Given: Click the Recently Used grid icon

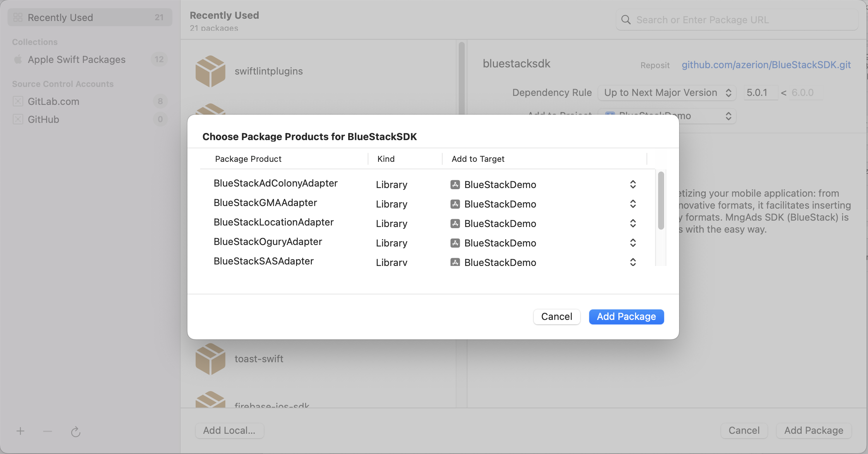Looking at the screenshot, I should pyautogui.click(x=18, y=17).
